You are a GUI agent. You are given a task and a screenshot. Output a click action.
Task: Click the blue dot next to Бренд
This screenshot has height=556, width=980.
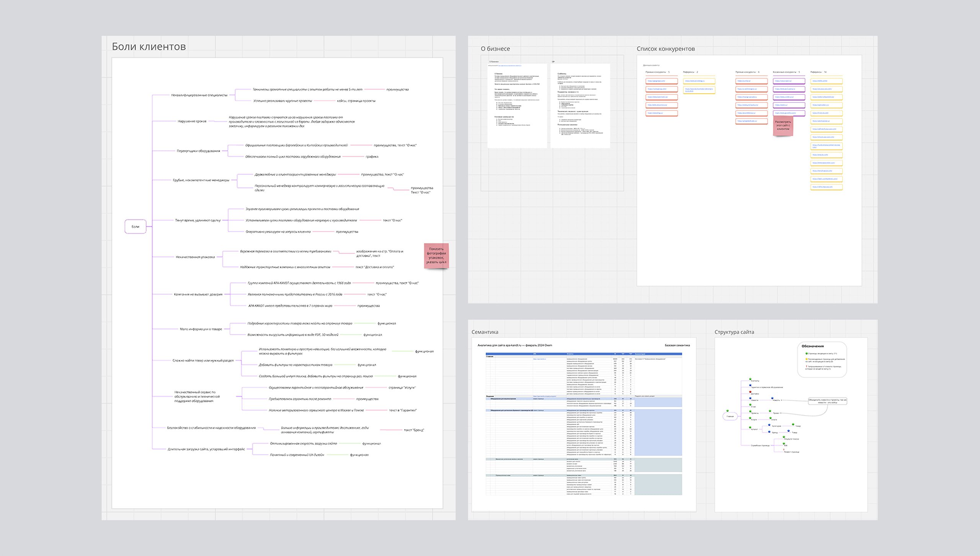769,432
